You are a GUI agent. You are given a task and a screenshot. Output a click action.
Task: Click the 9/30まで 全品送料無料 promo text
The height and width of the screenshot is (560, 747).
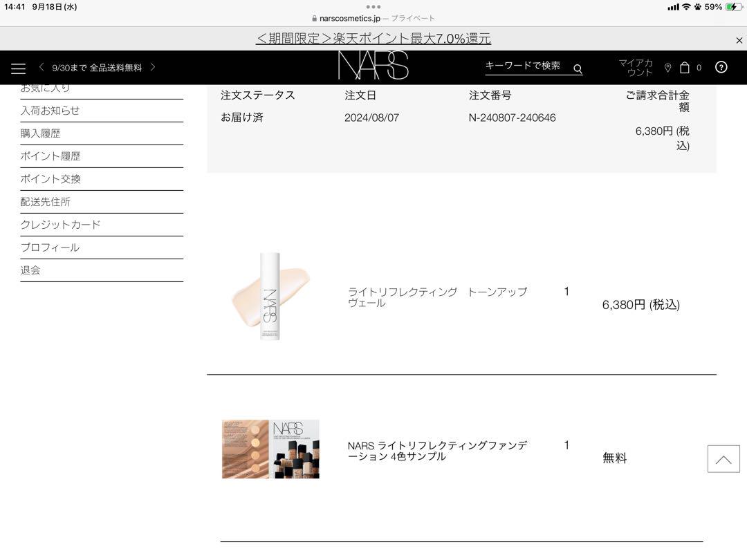point(98,68)
